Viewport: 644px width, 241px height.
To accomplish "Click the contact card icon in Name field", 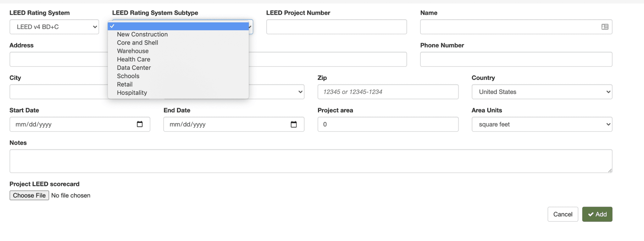I will point(605,27).
